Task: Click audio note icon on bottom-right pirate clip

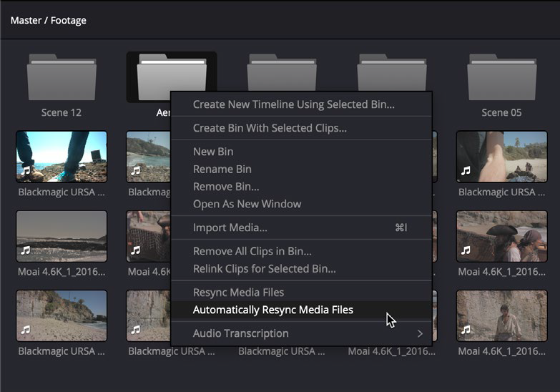Action: 466,330
